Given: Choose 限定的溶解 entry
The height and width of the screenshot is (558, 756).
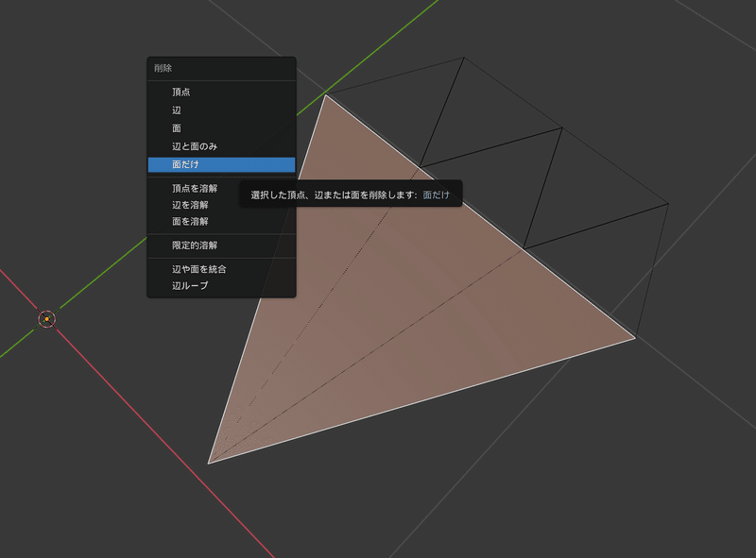Looking at the screenshot, I should pos(221,245).
